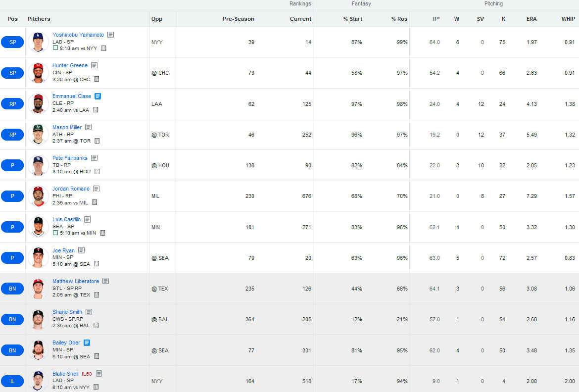
Task: Change RP slot for Emmanuel Clase
Action: pos(12,104)
